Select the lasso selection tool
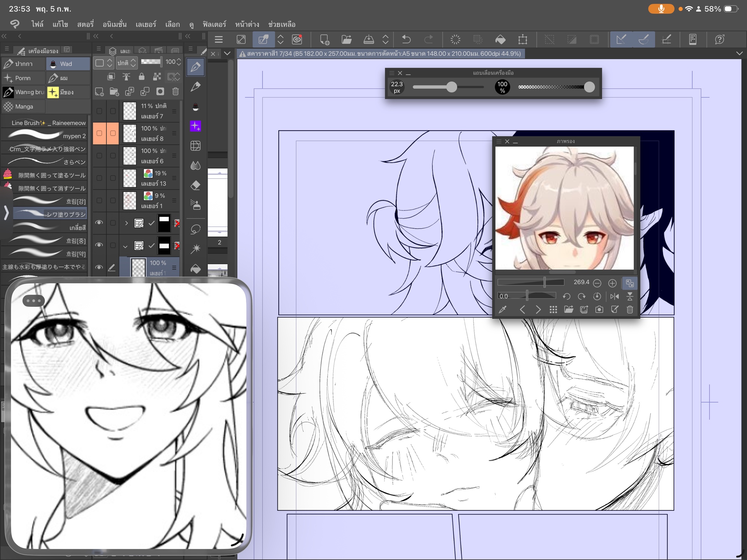The image size is (747, 560). 195,229
